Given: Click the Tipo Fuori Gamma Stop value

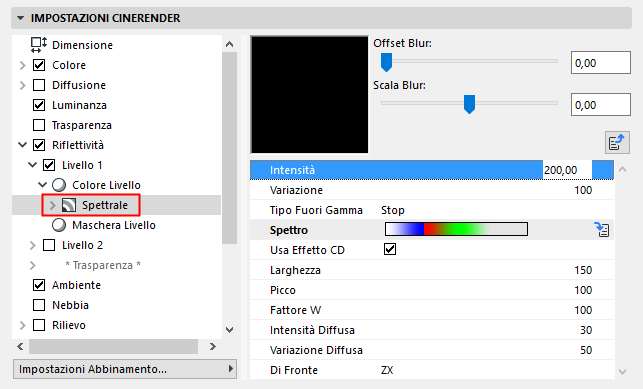Looking at the screenshot, I should tap(393, 210).
